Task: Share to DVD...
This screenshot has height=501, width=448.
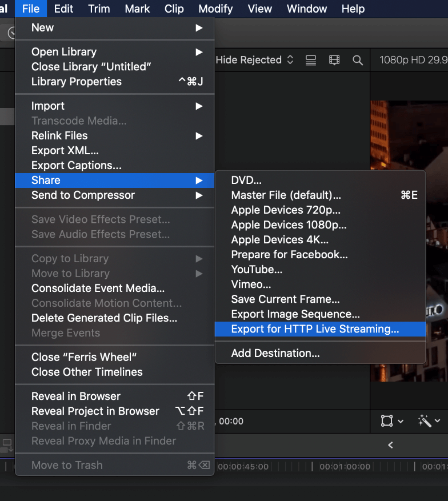Action: (x=320, y=180)
